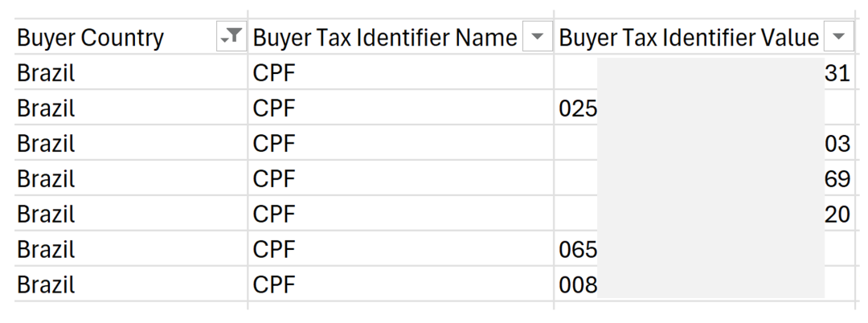Open Buyer Tax Identifier Name filter dropdown
868x323 pixels.
(x=538, y=38)
